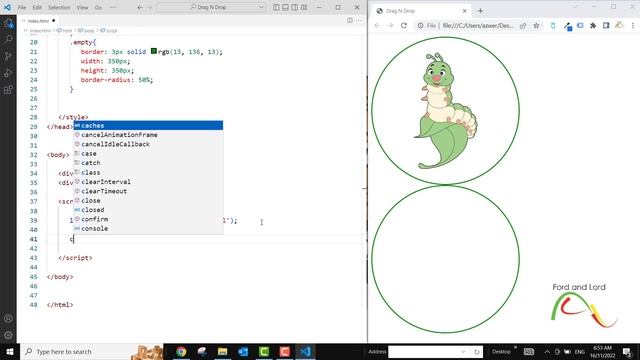The image size is (640, 360).
Task: Click the caterpillar image in the browser
Action: (x=446, y=110)
